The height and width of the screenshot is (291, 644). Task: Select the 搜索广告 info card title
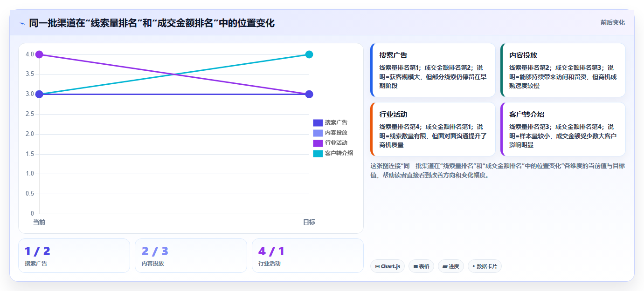(x=393, y=55)
